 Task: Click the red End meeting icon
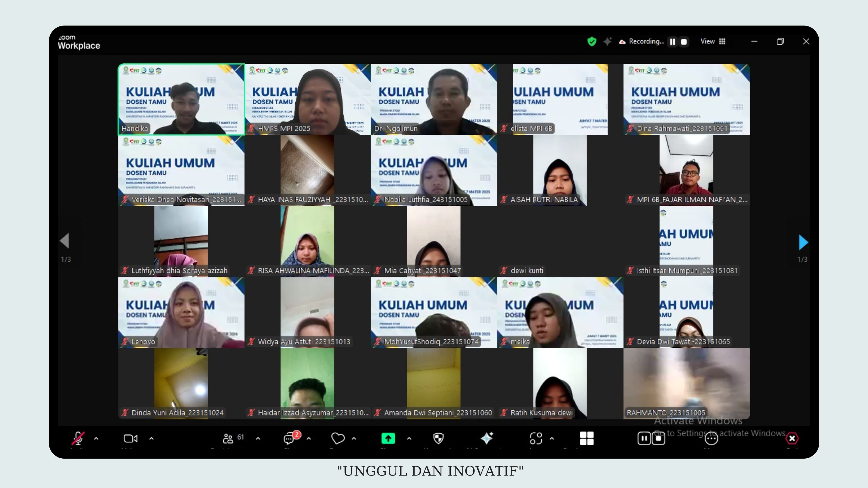pyautogui.click(x=792, y=439)
